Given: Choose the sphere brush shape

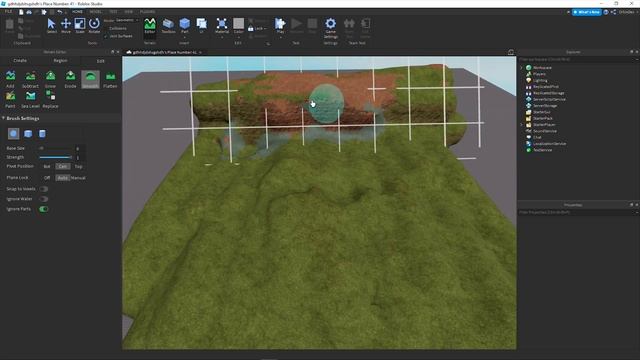Looking at the screenshot, I should (13, 133).
